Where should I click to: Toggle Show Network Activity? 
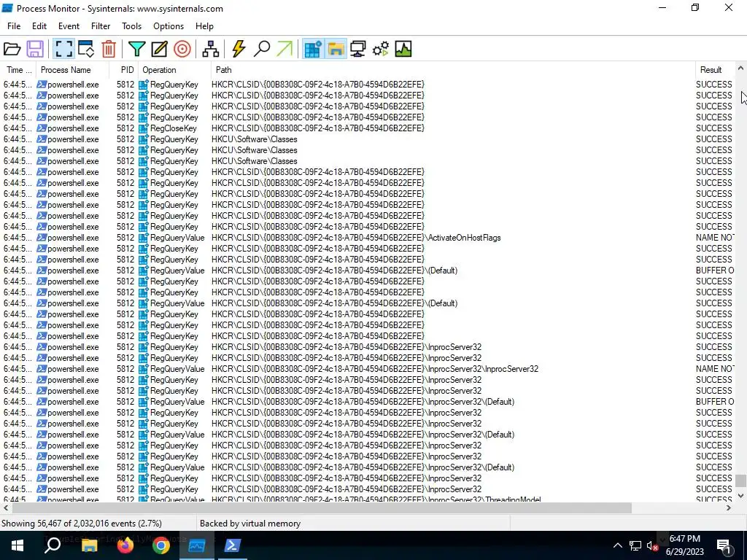357,49
